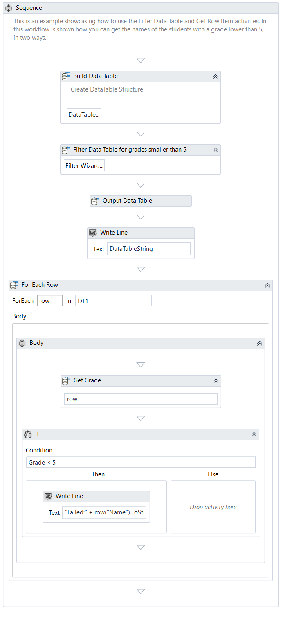Open the Filter Wizard... button
The height and width of the screenshot is (644, 281).
84,166
